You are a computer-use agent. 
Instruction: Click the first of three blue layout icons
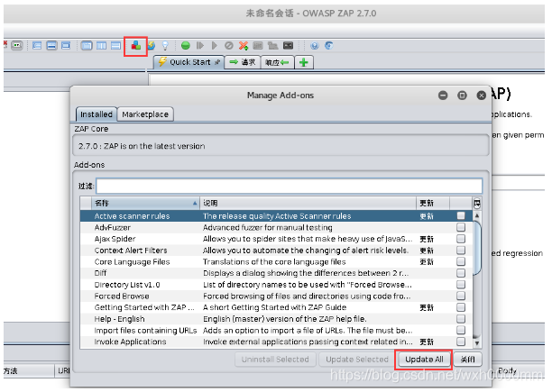pos(37,45)
